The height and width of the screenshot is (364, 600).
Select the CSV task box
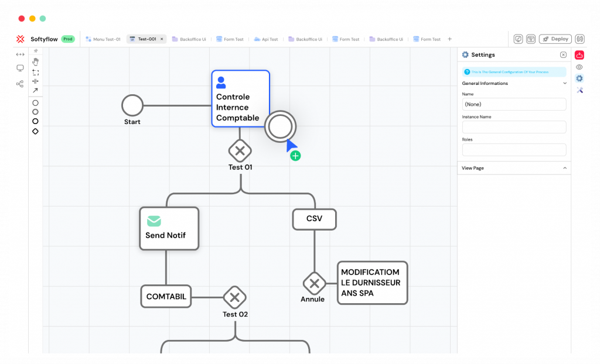[315, 219]
